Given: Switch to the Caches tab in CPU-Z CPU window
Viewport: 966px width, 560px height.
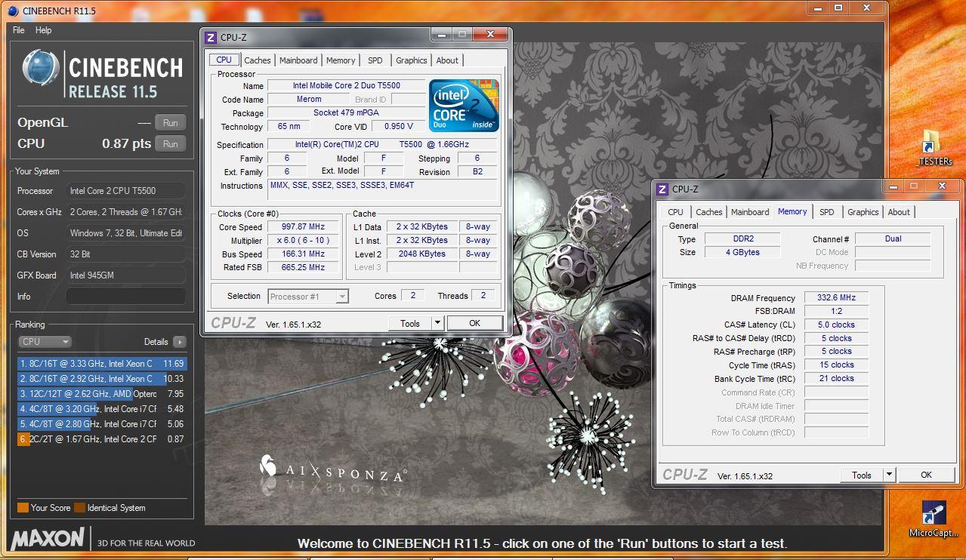Looking at the screenshot, I should tap(257, 60).
